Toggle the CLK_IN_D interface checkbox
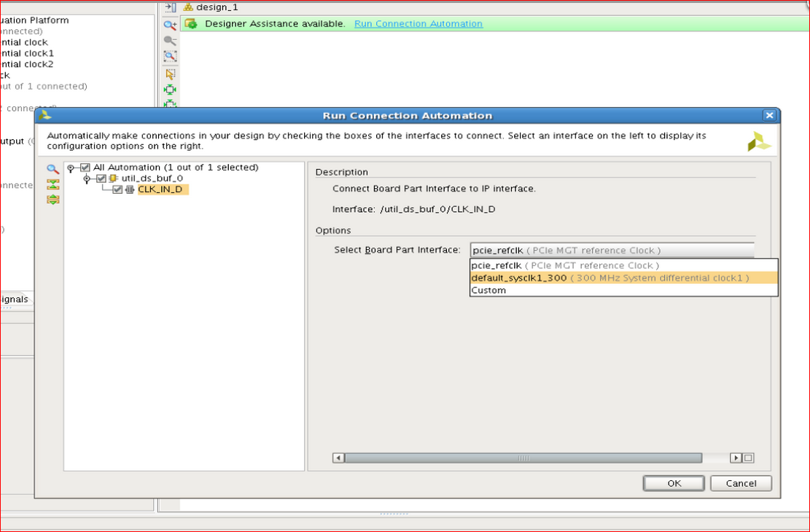The height and width of the screenshot is (532, 810). [117, 189]
